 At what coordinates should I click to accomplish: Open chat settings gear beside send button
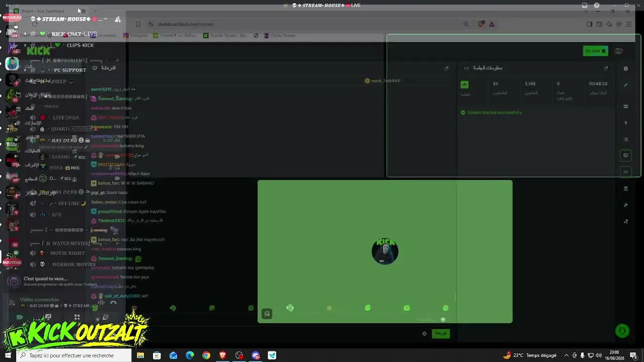point(424,333)
